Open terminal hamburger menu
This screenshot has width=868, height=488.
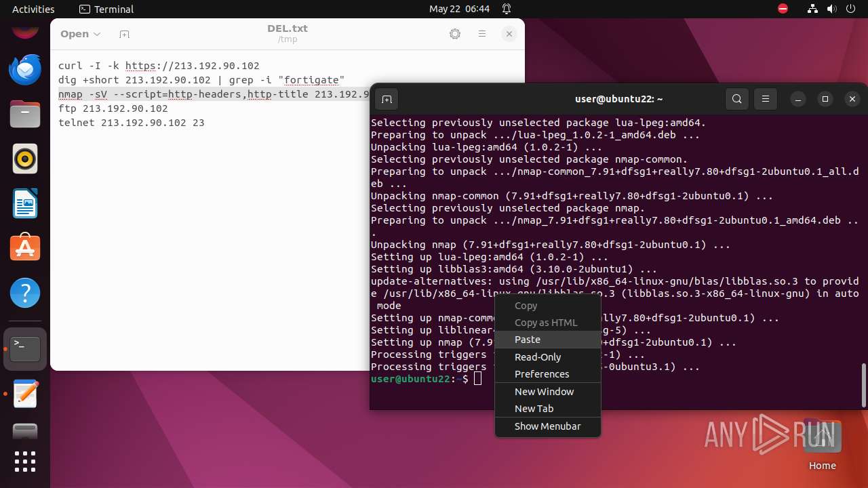point(766,99)
